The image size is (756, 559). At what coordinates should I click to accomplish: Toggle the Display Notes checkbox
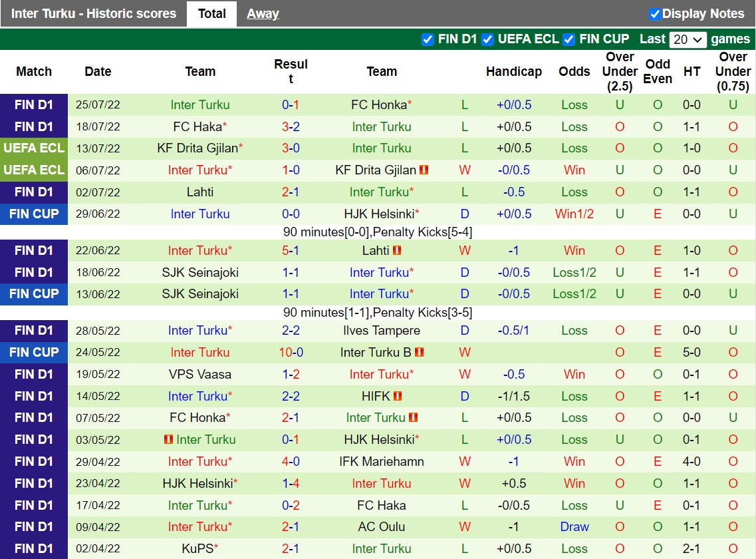point(655,14)
